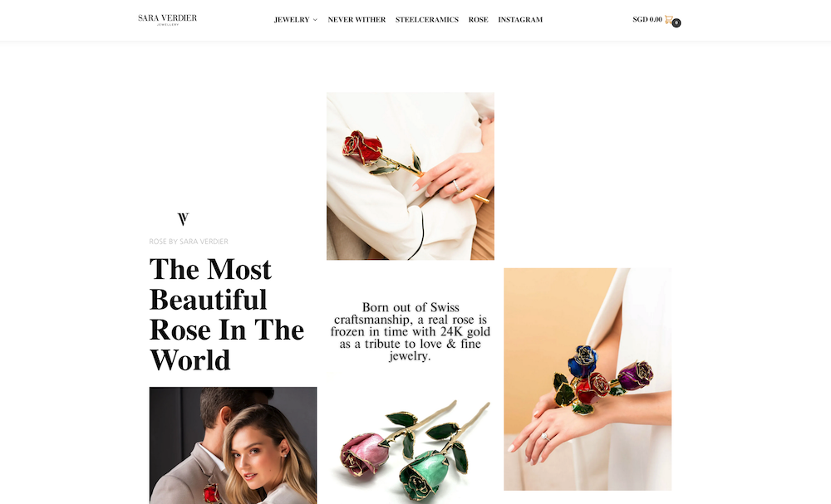831x504 pixels.
Task: Click the Sara Verdier logo
Action: [168, 20]
